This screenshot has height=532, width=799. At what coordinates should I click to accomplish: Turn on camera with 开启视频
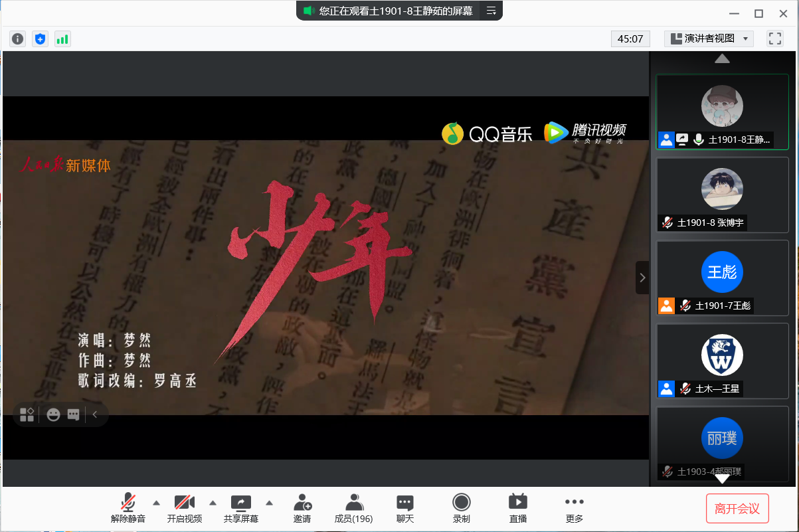[x=184, y=508]
